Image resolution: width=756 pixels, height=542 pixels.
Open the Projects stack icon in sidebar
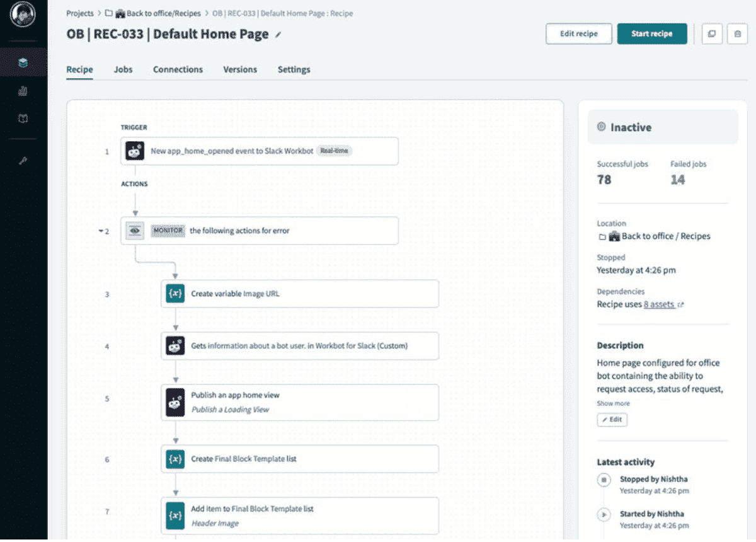tap(23, 62)
